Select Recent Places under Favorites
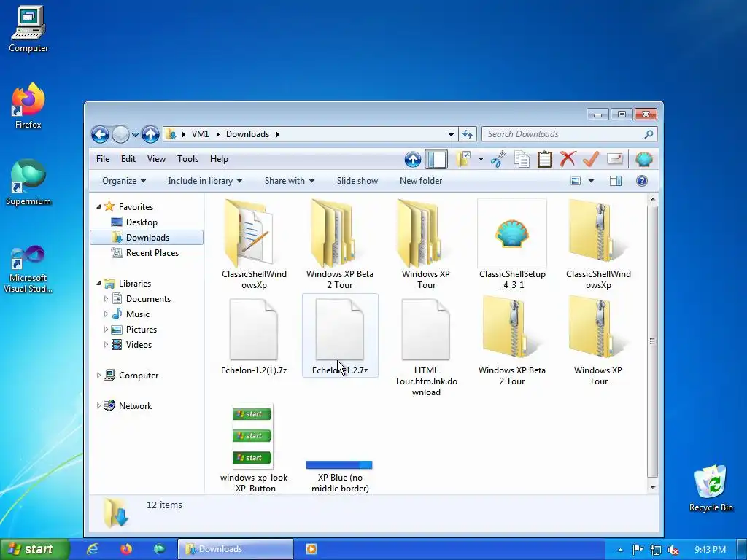The width and height of the screenshot is (747, 560). point(152,253)
